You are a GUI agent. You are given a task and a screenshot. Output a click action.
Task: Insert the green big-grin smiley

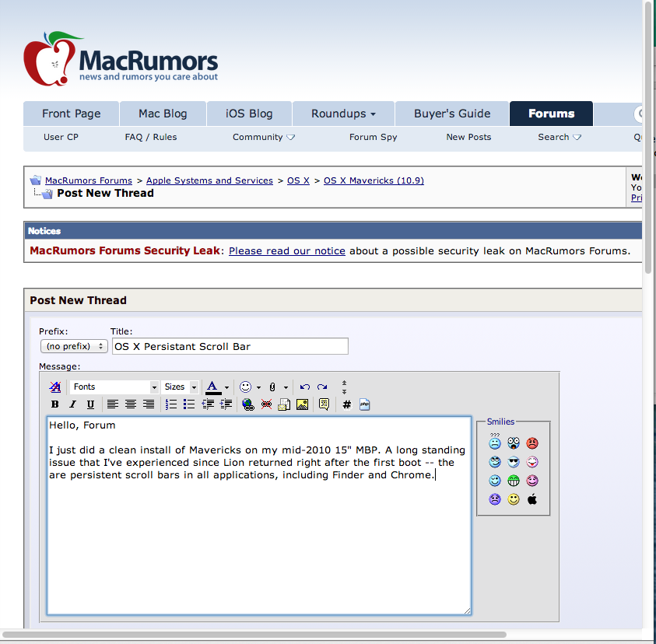coord(514,481)
